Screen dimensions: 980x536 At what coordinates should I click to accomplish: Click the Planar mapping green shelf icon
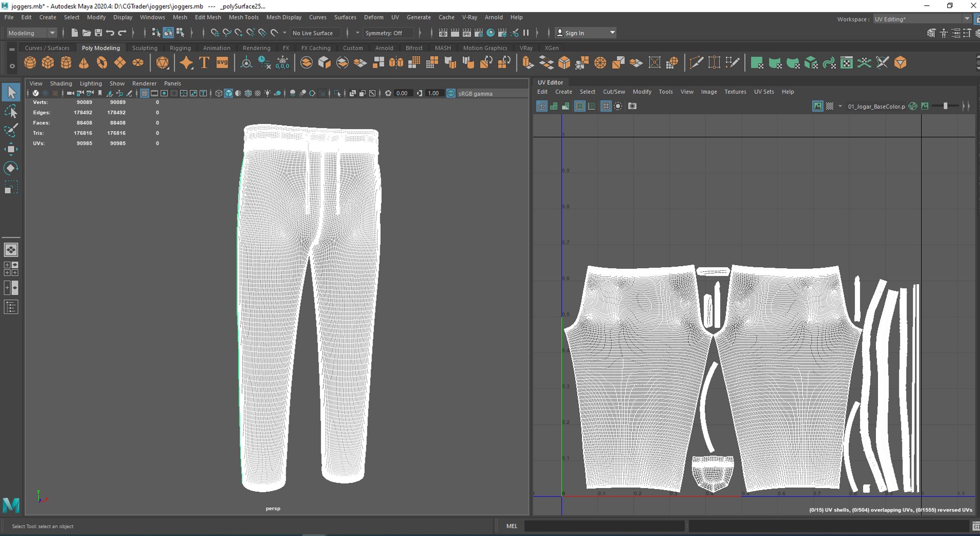click(757, 63)
